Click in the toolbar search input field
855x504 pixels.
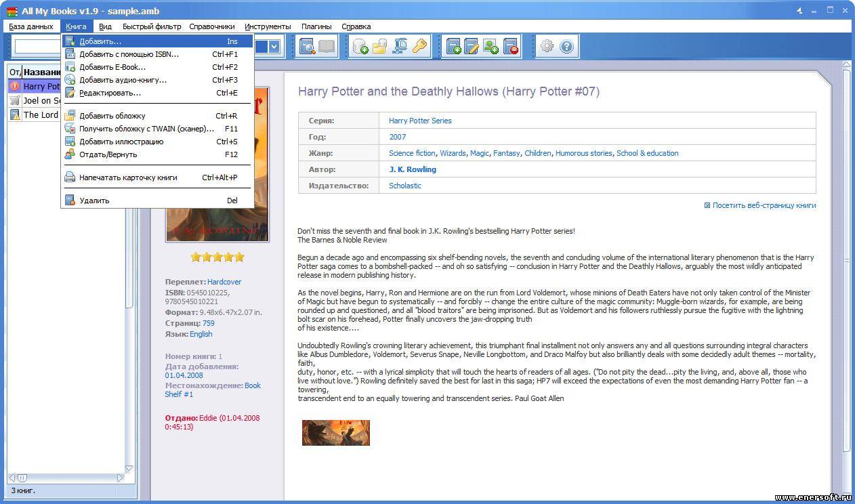tap(37, 47)
